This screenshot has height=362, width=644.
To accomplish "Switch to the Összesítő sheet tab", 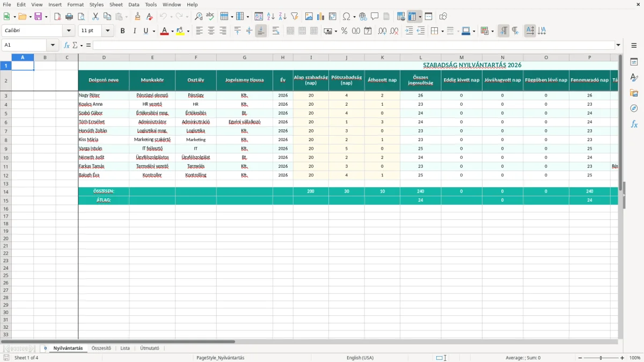I will coord(101,348).
